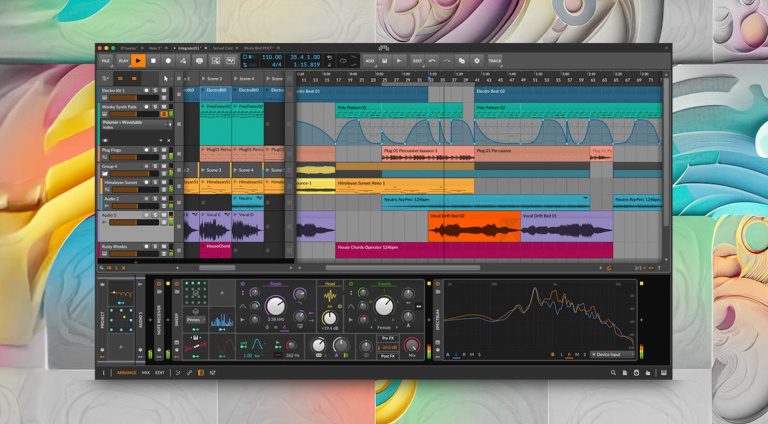Click the large Ripple frequency knob at 3.58 kHz
Screen dimensions: 768x424
click(x=275, y=306)
